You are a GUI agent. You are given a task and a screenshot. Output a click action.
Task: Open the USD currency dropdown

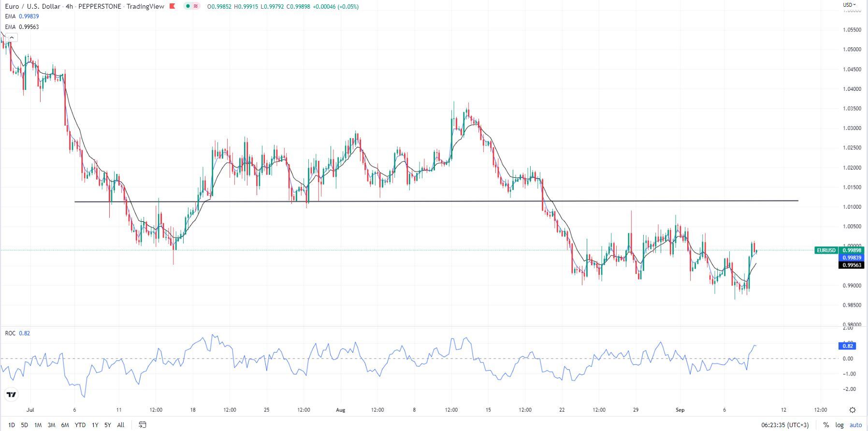[x=849, y=5]
